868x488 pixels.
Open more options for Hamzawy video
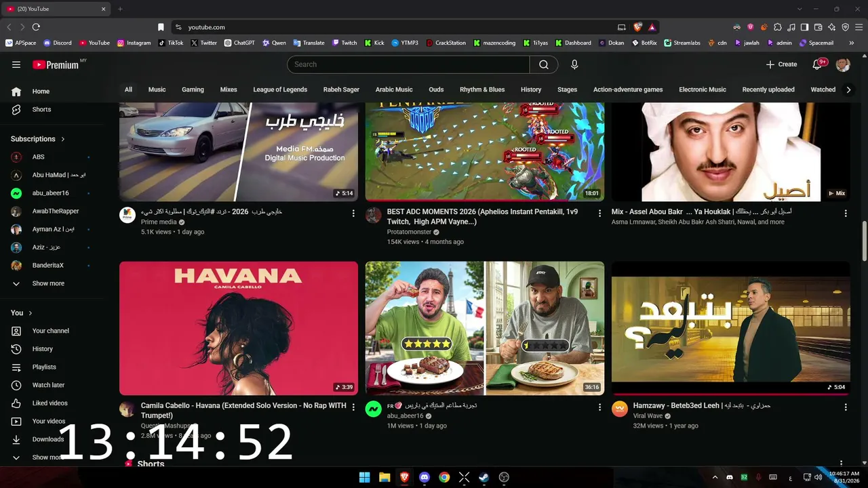point(846,407)
